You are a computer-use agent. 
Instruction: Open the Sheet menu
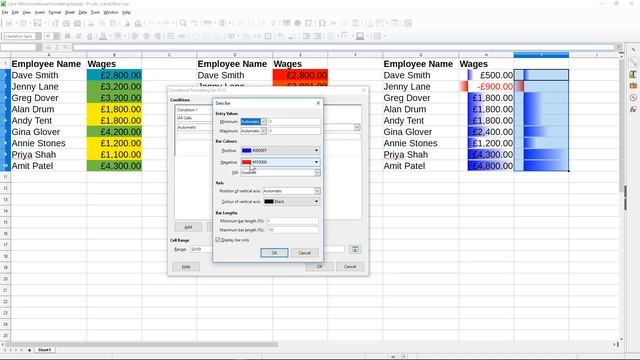70,13
